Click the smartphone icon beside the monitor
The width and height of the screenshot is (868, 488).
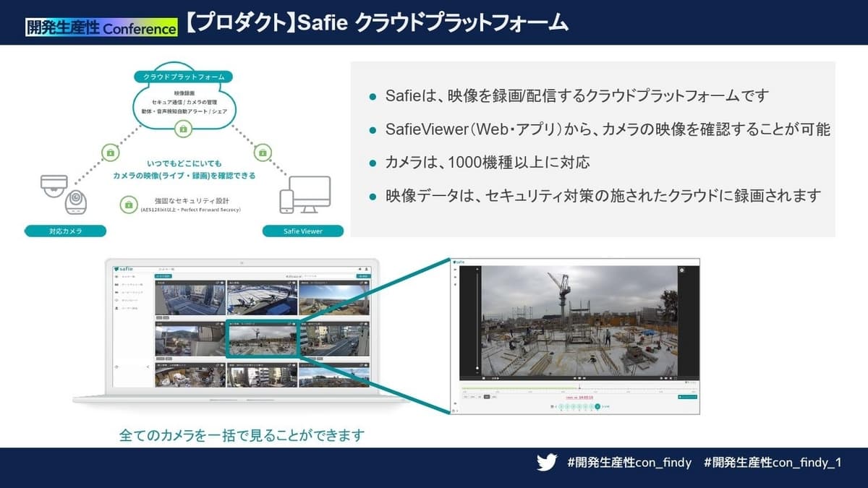pyautogui.click(x=287, y=202)
